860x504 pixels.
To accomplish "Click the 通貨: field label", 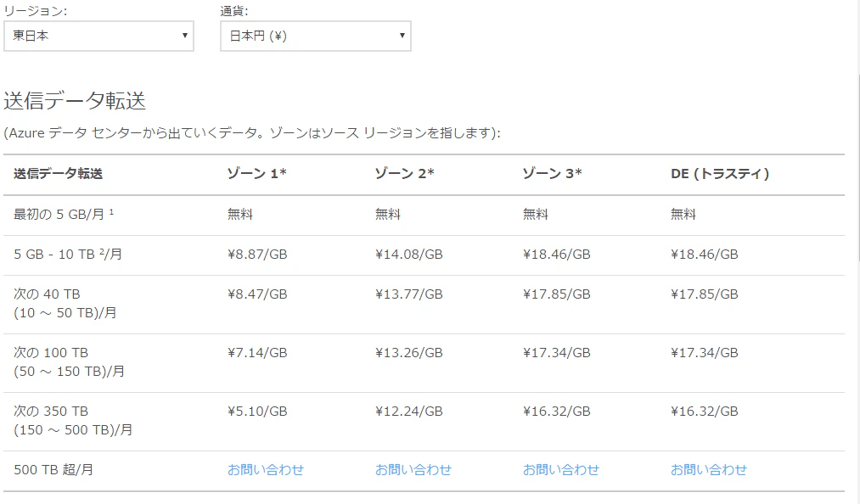I will click(x=234, y=11).
